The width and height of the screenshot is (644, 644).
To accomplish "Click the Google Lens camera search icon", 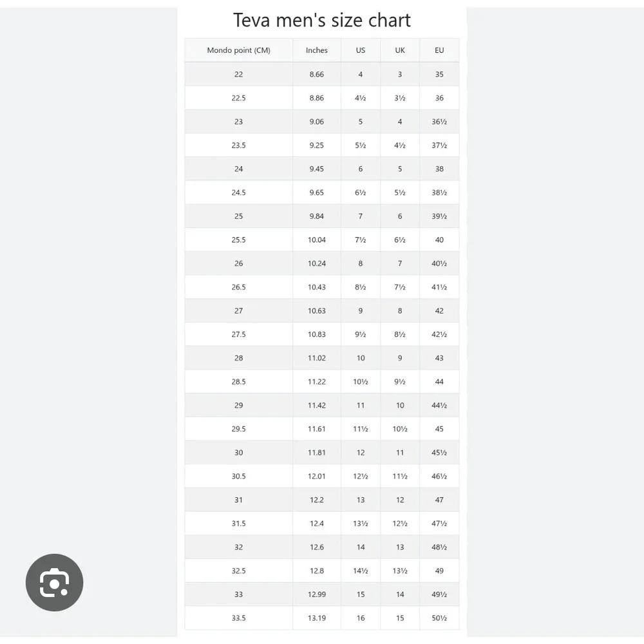I will pos(54,582).
